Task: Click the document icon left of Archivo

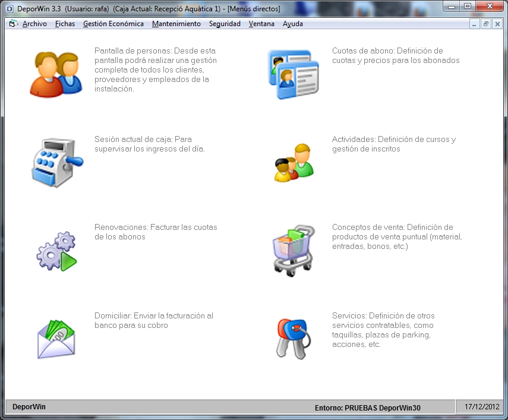Action: coord(13,24)
